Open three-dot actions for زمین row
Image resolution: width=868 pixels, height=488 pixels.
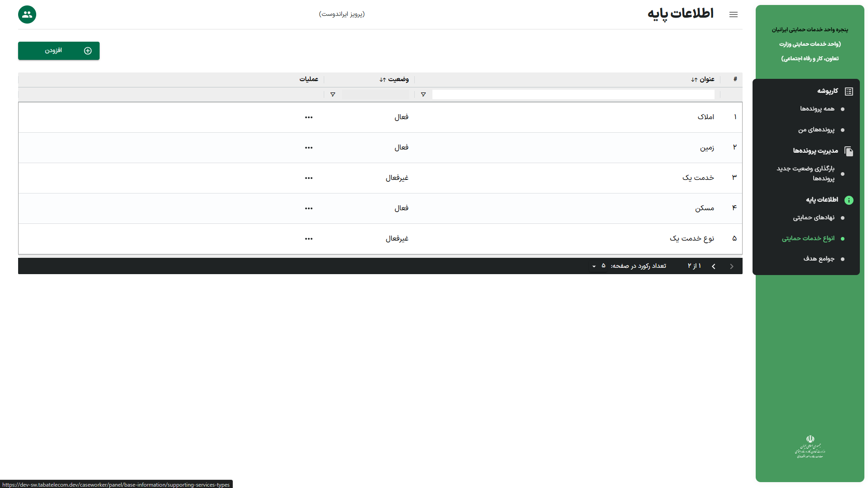(x=308, y=148)
